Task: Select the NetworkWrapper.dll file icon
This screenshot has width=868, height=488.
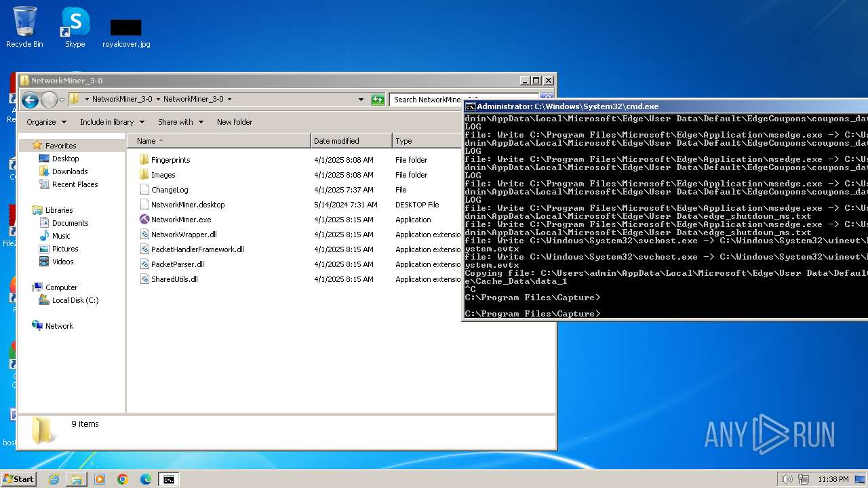Action: click(x=144, y=235)
